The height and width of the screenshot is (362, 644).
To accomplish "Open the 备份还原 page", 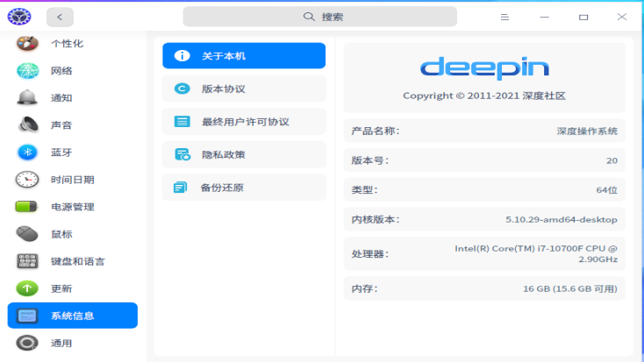I will point(244,188).
